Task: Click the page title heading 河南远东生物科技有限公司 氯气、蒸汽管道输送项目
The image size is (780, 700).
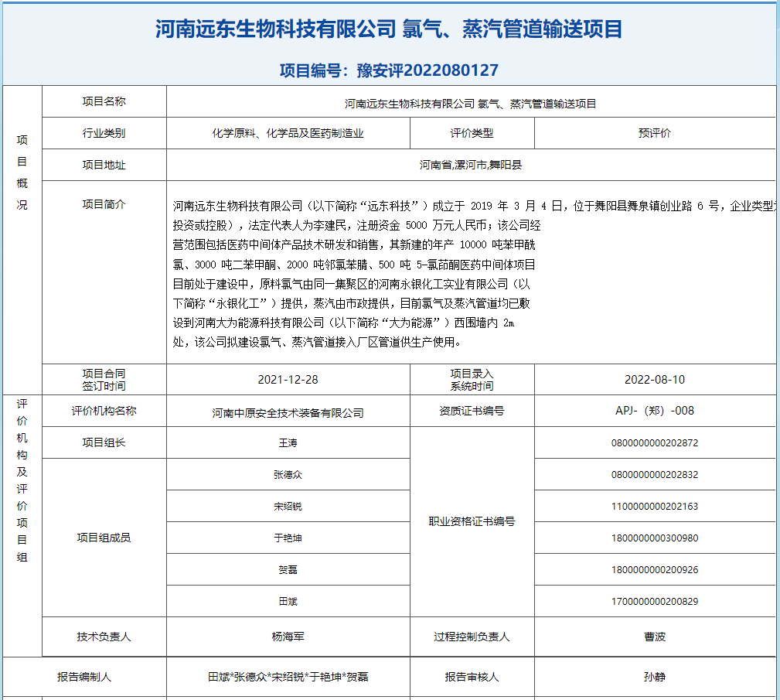Action: (389, 29)
